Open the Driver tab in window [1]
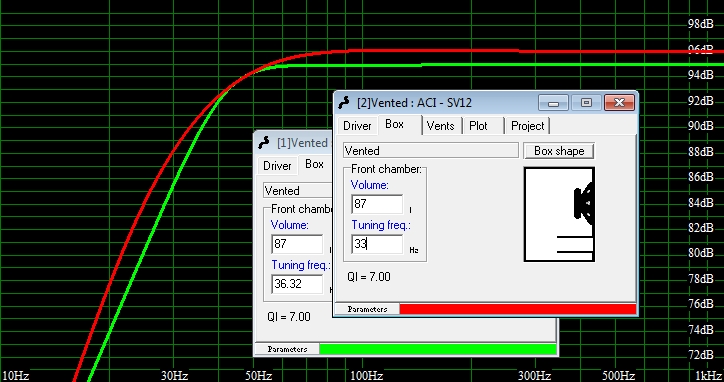Screen dimensions: 724x382 pos(277,166)
